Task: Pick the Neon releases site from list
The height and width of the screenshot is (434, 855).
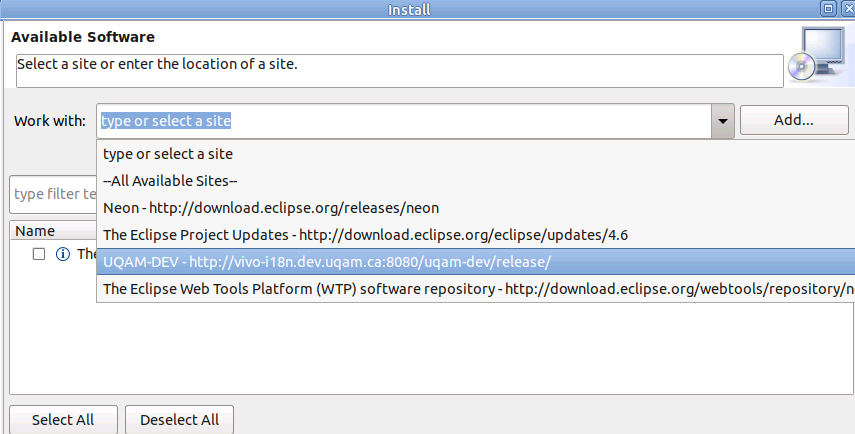Action: click(475, 208)
